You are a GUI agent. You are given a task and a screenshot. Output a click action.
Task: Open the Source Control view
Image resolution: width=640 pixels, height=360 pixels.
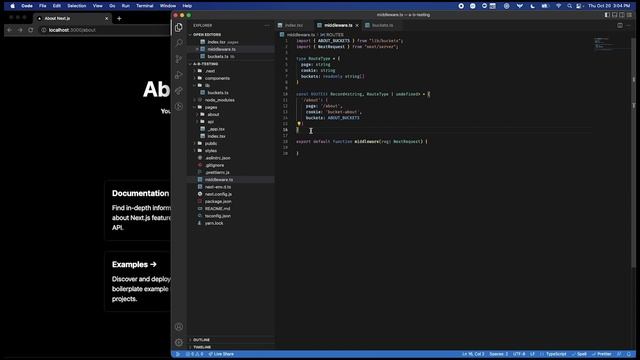pos(179,59)
